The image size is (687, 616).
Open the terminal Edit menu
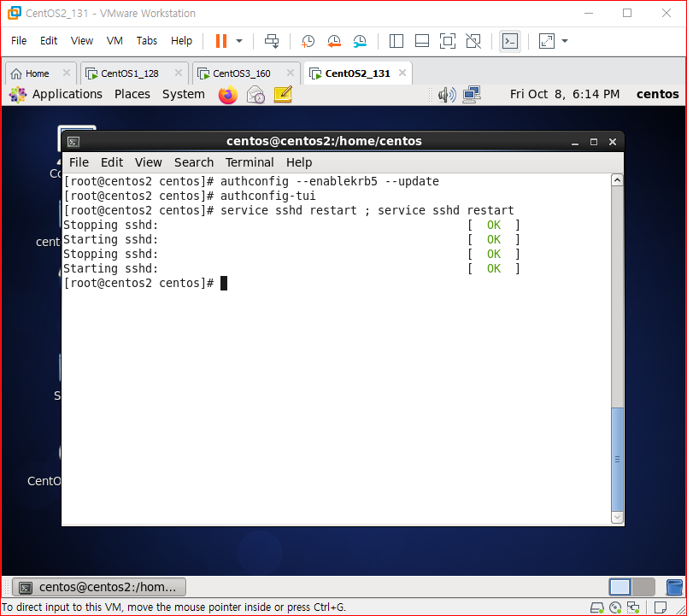click(x=112, y=162)
